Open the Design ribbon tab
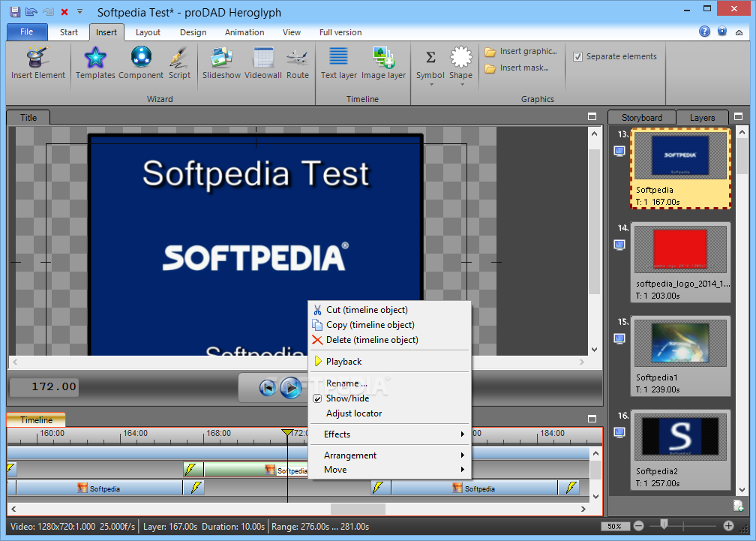The image size is (756, 541). (x=193, y=32)
